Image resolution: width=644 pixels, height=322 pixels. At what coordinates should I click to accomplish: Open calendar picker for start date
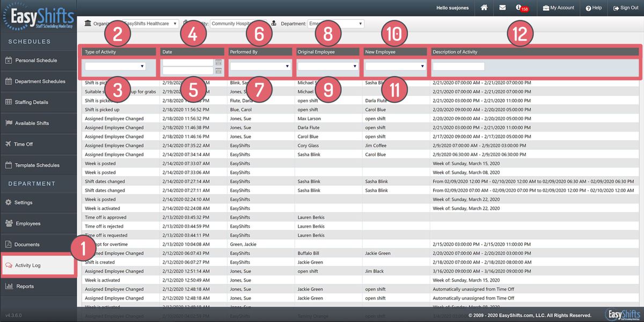(218, 63)
